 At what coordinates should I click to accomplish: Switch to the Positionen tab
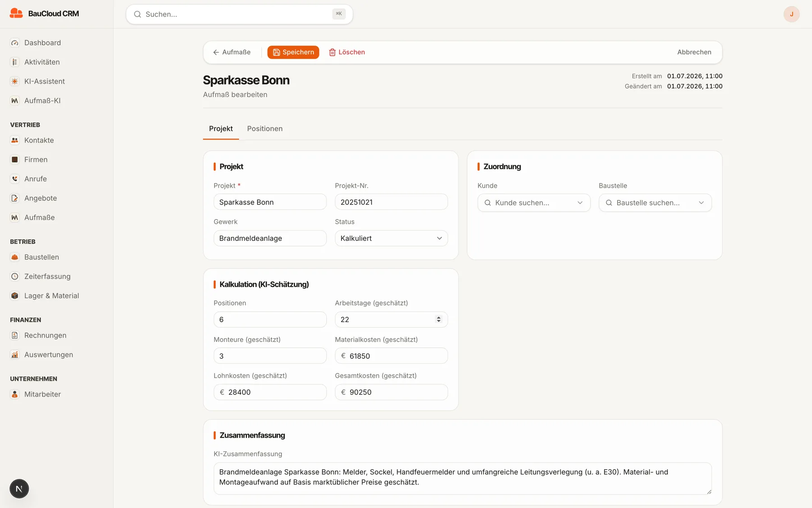[x=265, y=129]
